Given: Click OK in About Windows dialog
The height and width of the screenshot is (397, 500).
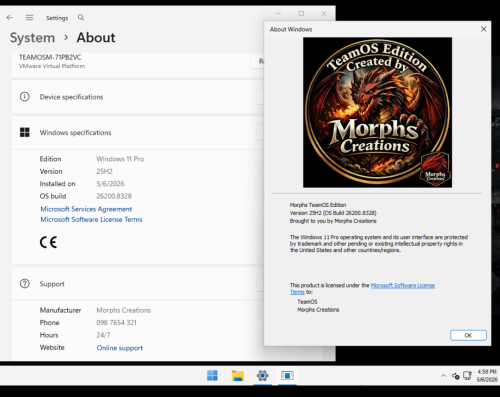Looking at the screenshot, I should [468, 335].
